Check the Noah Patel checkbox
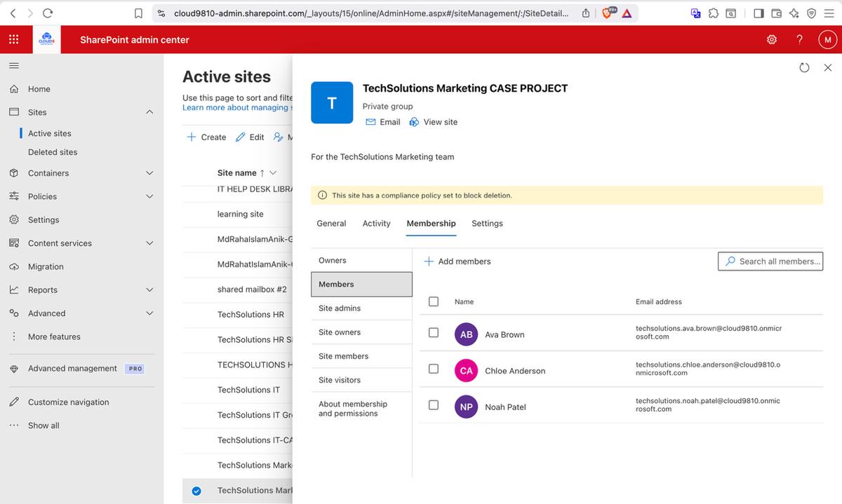 [434, 404]
